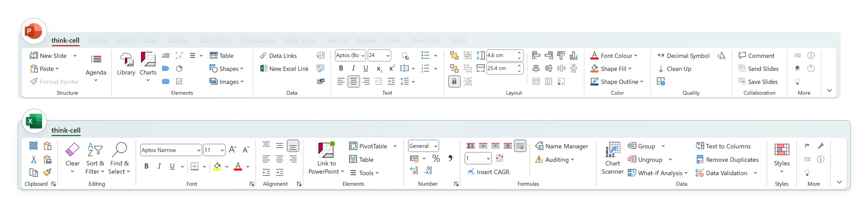Toggle center text alignment in PowerPoint
This screenshot has height=208, width=868.
tap(353, 82)
